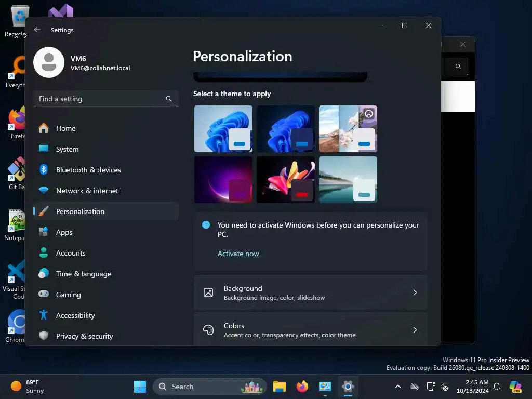Screen dimensions: 532x399
Task: Open Privacy & security settings
Action: point(106,336)
